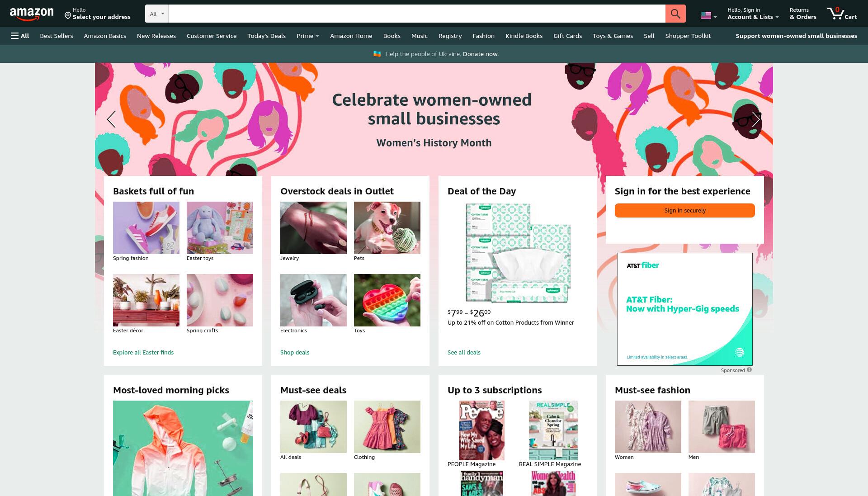Open Jewelry outlet thumbnail

click(313, 228)
